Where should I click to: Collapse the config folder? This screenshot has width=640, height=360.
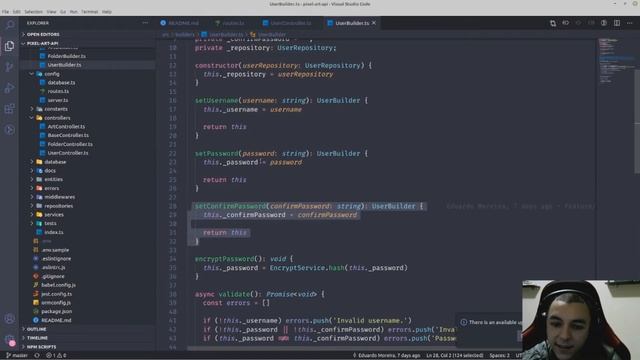point(52,74)
